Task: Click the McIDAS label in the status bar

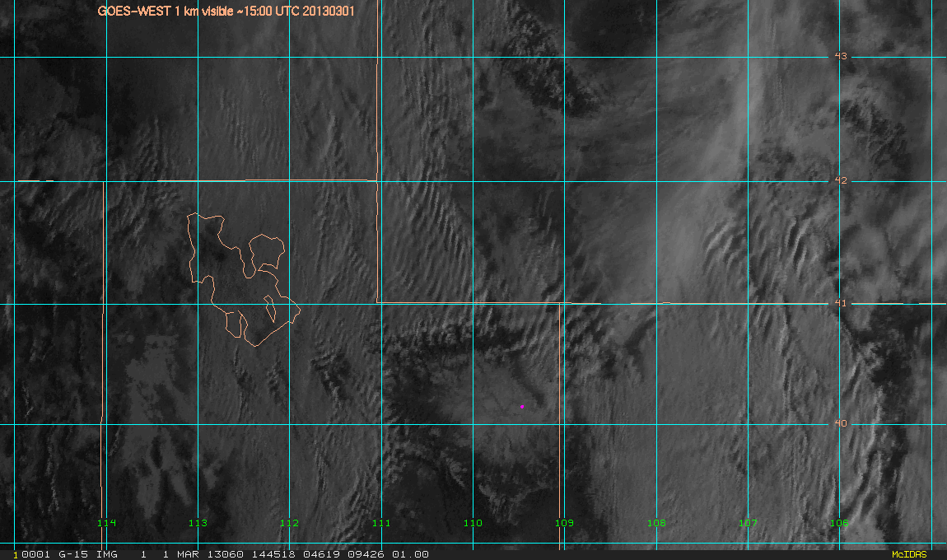Action: (909, 554)
